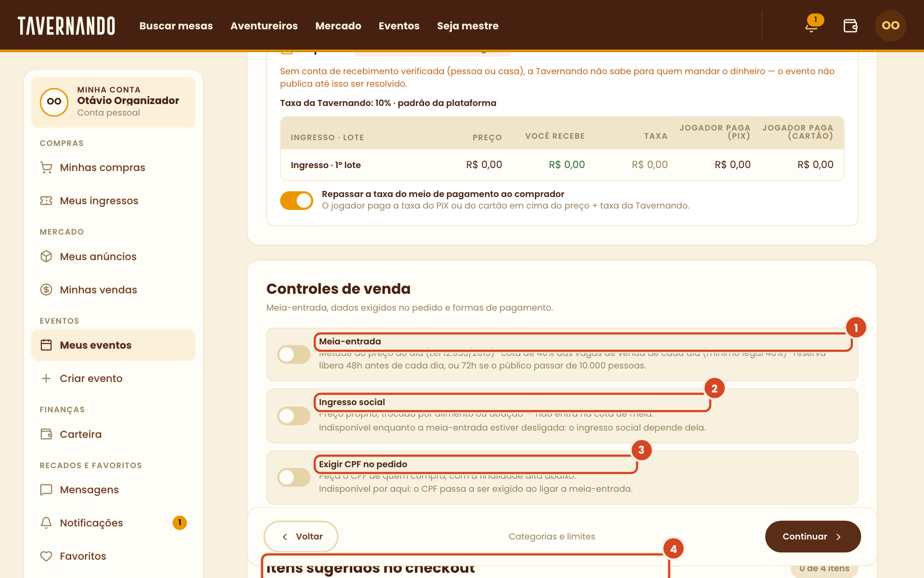
Task: Open the wallet icon in header
Action: tap(850, 26)
